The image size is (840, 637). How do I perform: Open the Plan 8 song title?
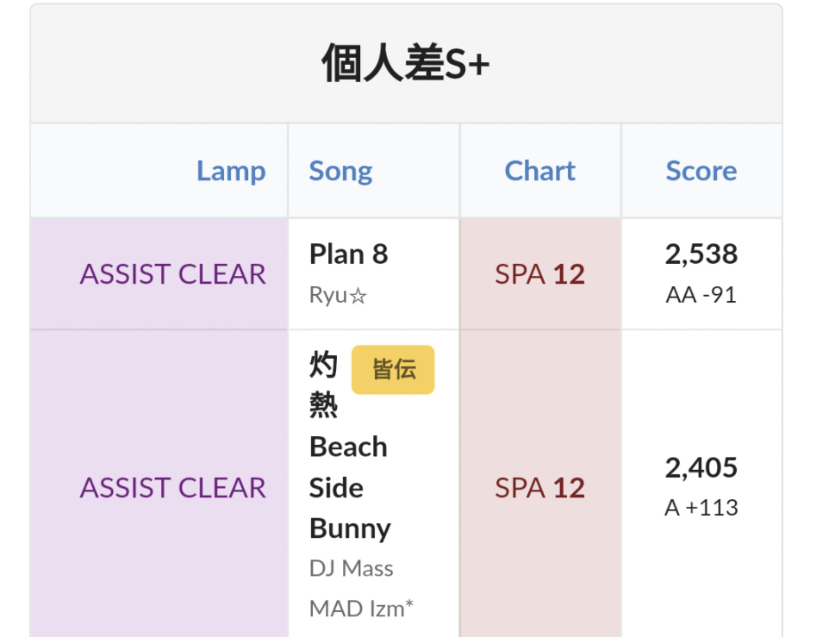pos(349,254)
